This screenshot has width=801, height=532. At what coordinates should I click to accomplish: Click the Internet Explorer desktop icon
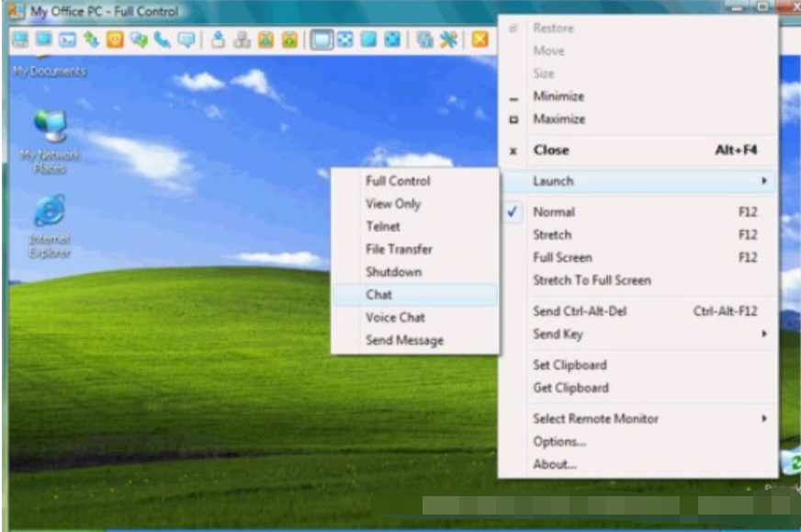coord(49,213)
